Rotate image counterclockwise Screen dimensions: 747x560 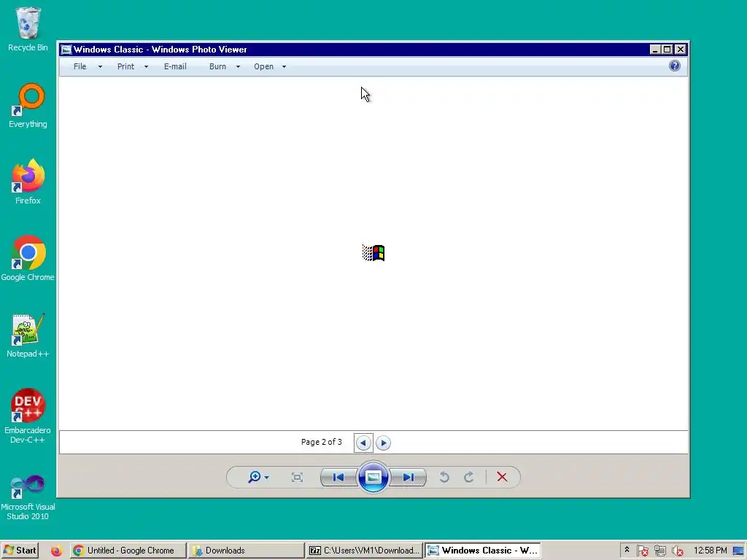pyautogui.click(x=444, y=477)
